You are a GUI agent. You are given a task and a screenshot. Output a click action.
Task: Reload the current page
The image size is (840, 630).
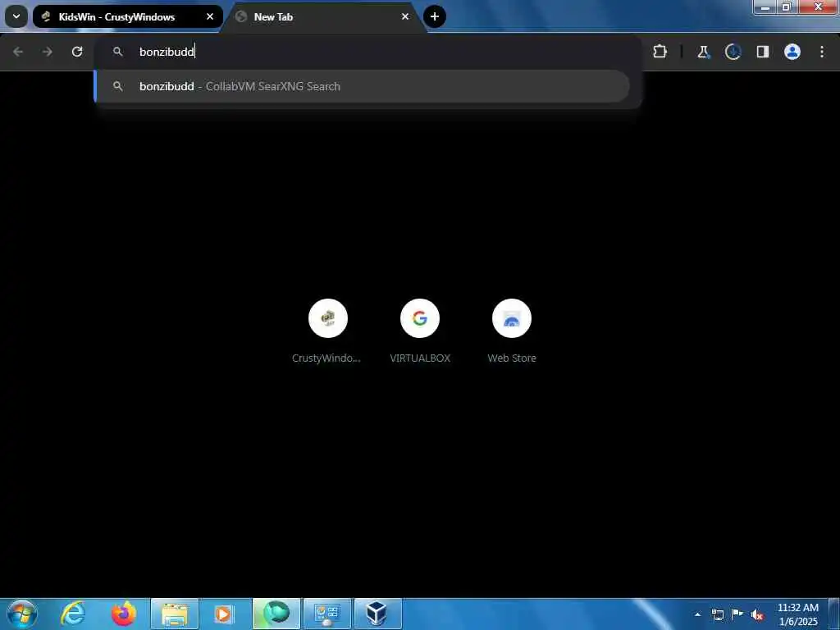(77, 52)
